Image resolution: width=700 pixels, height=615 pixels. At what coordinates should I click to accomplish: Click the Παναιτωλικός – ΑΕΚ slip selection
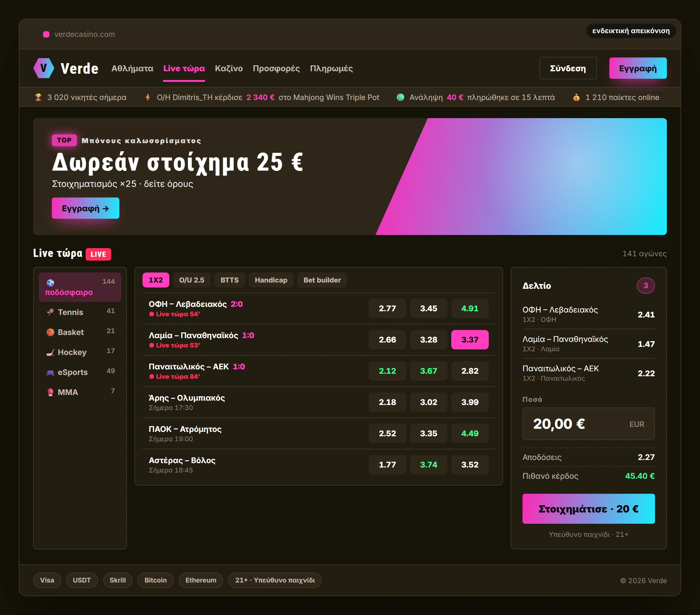(588, 373)
